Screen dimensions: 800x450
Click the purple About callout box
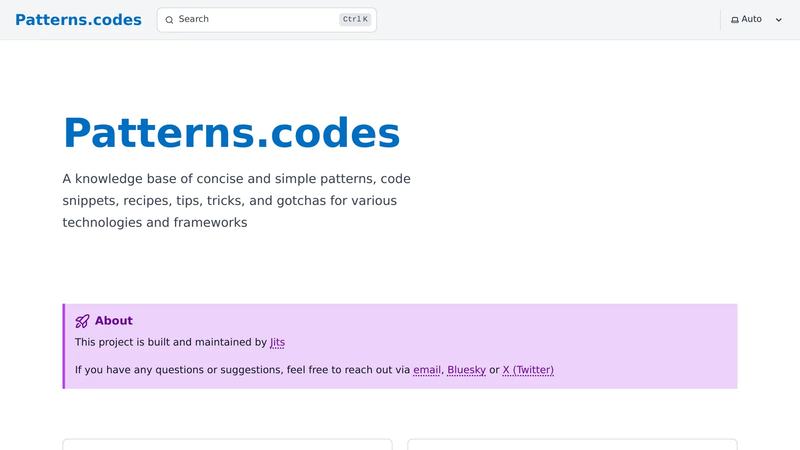click(x=400, y=346)
